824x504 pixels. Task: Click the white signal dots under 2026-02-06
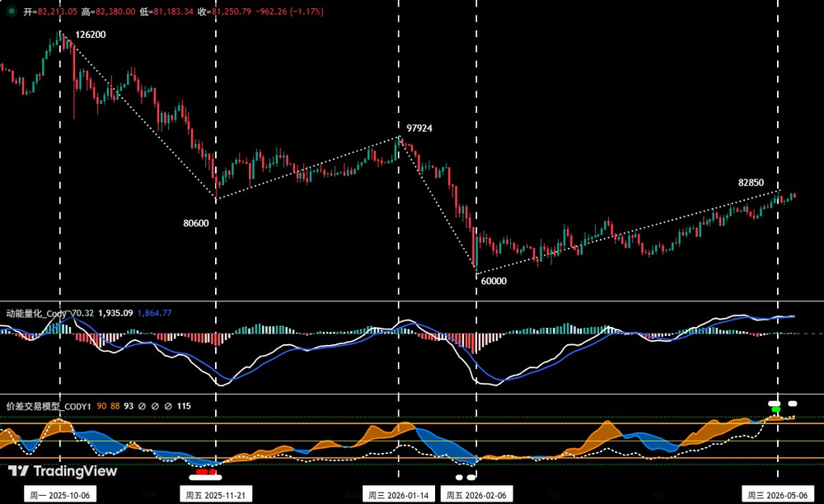466,477
